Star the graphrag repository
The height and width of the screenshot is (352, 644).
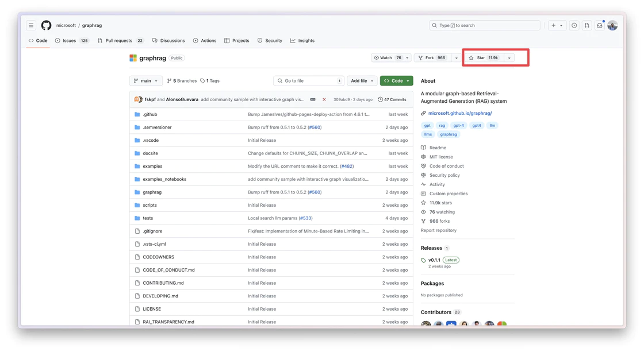pos(484,58)
